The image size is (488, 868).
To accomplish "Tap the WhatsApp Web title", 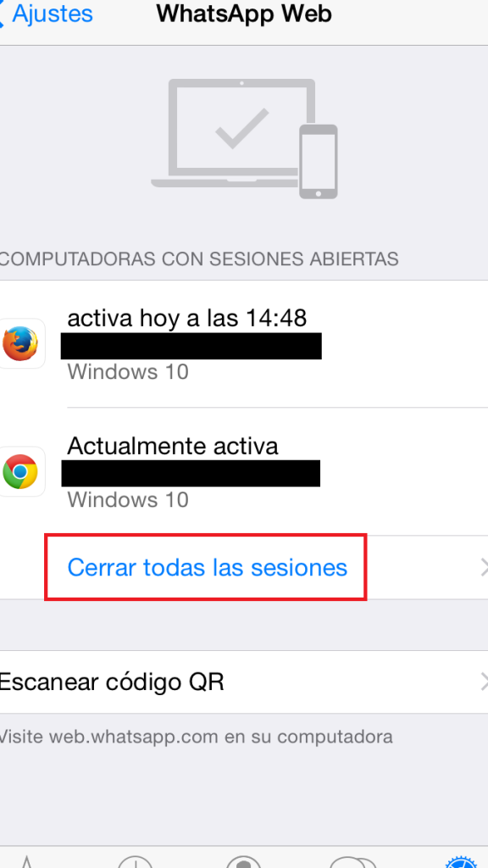I will [244, 14].
